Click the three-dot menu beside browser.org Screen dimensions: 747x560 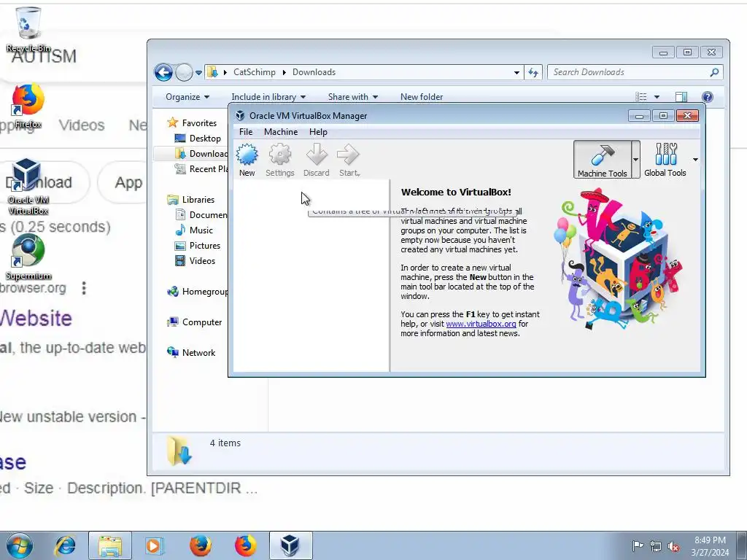click(84, 288)
